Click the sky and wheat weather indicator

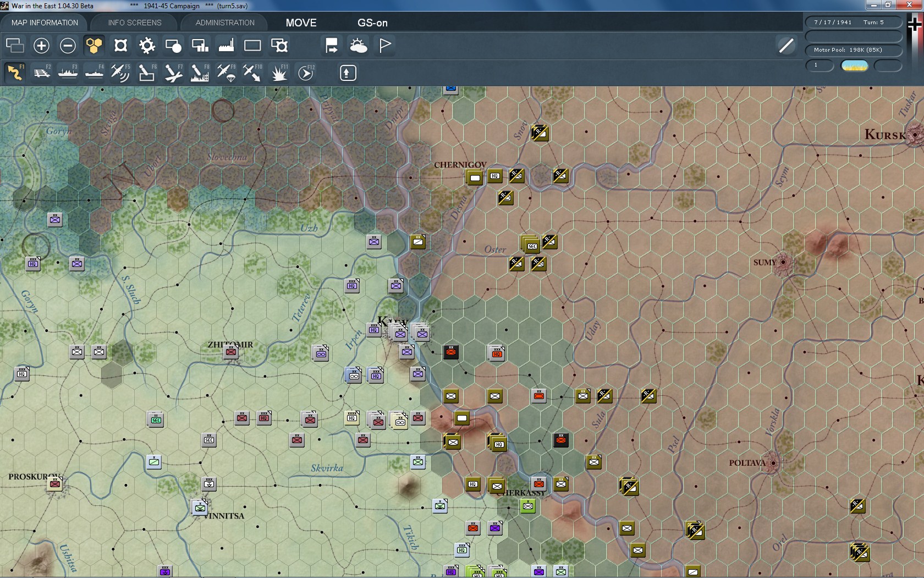(855, 66)
